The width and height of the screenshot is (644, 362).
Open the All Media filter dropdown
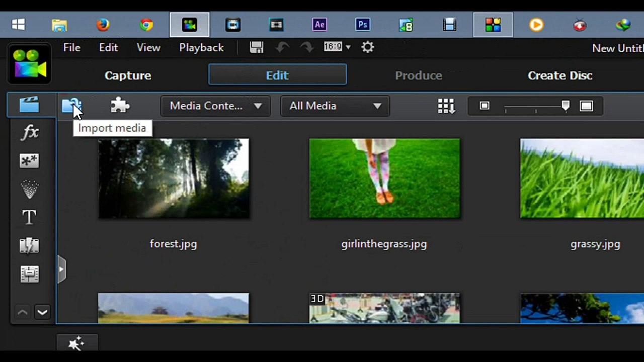[335, 106]
